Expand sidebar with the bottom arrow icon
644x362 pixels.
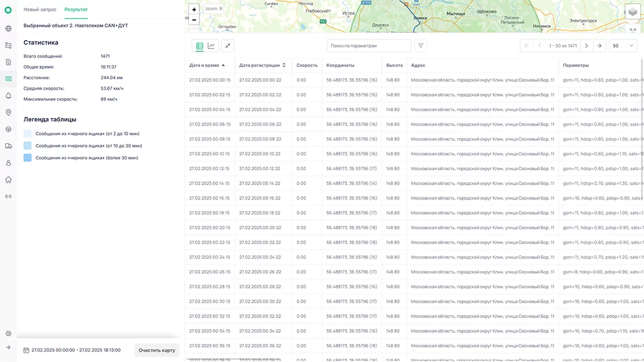coord(8,348)
